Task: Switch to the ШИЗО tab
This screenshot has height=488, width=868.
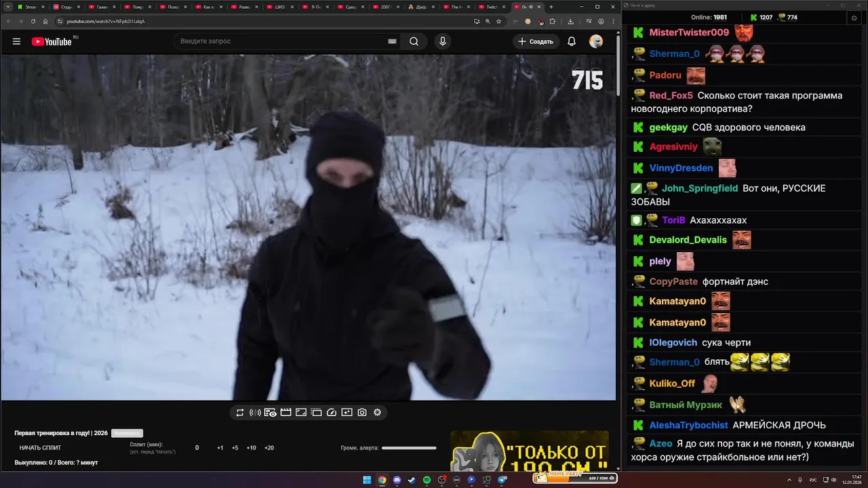Action: pos(279,7)
